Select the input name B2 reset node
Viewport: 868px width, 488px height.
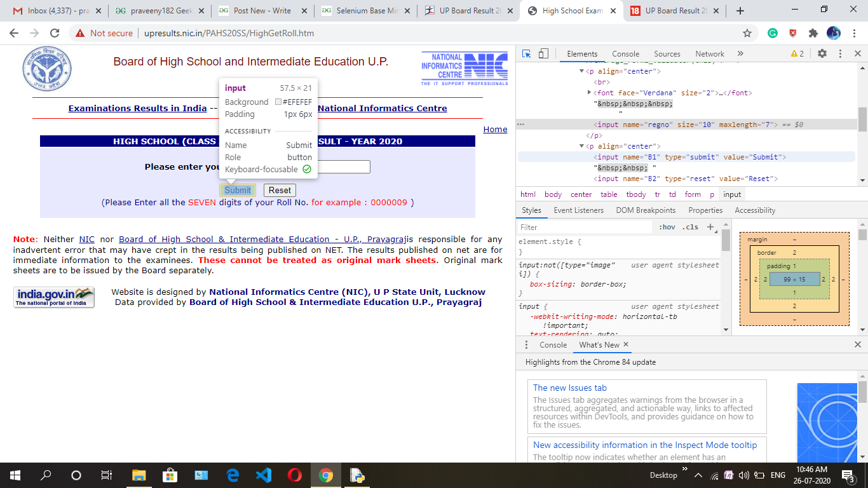(686, 179)
